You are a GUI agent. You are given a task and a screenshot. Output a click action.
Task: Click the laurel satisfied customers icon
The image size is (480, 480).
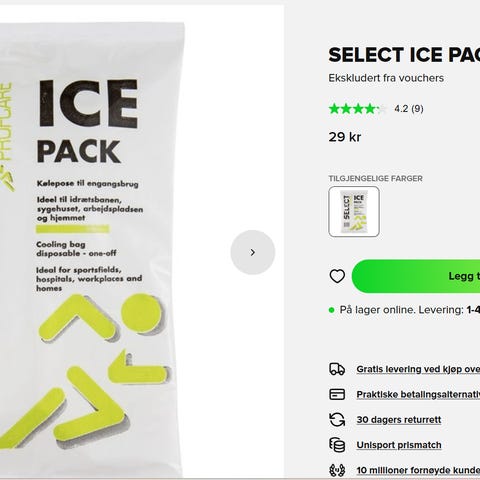click(337, 470)
